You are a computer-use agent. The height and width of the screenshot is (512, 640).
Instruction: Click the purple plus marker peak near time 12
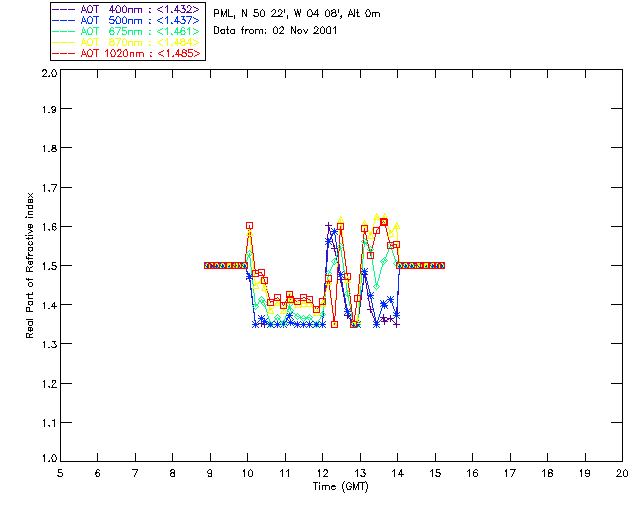pos(328,225)
